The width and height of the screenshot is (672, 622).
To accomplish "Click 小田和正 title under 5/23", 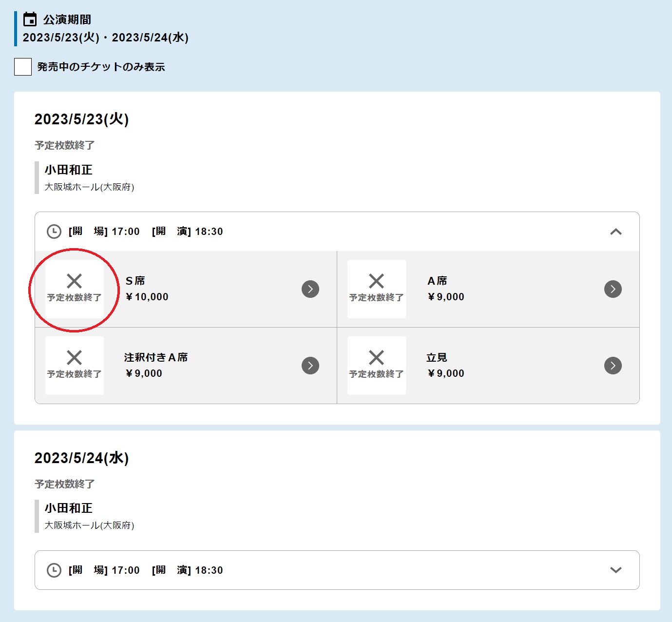I will (x=68, y=170).
